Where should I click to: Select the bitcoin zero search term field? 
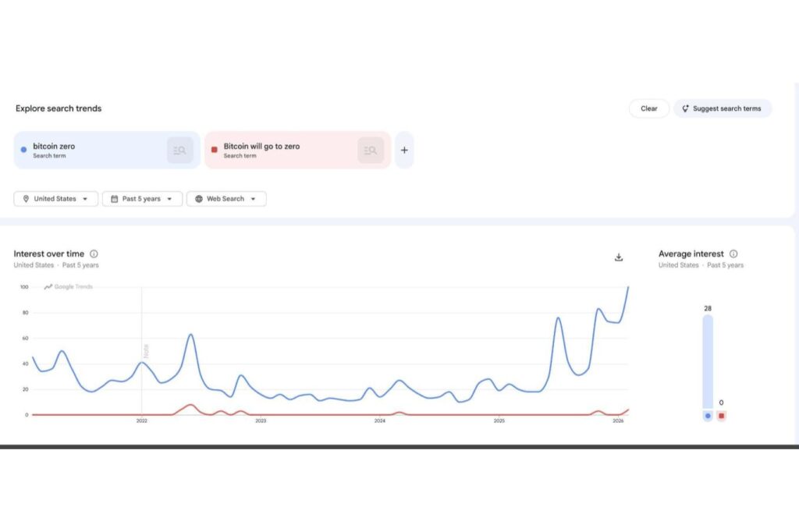pos(86,150)
